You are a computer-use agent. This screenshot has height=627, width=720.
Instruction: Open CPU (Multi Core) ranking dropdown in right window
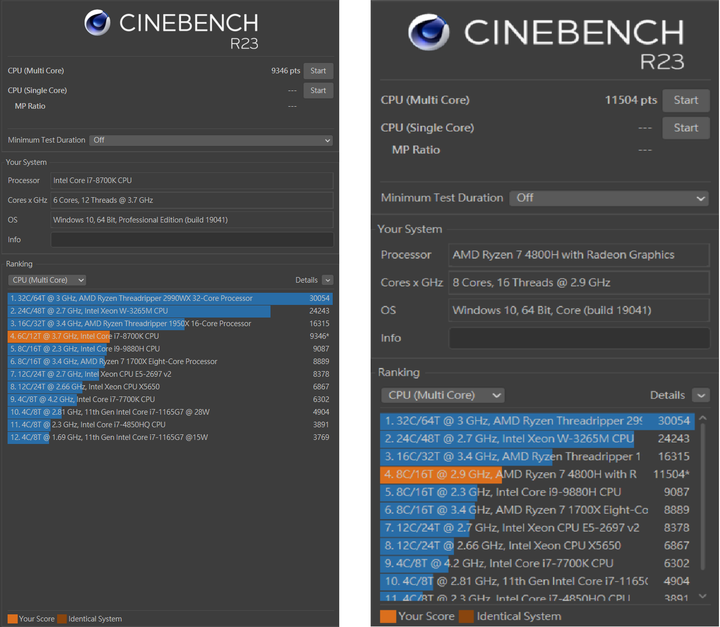click(443, 395)
